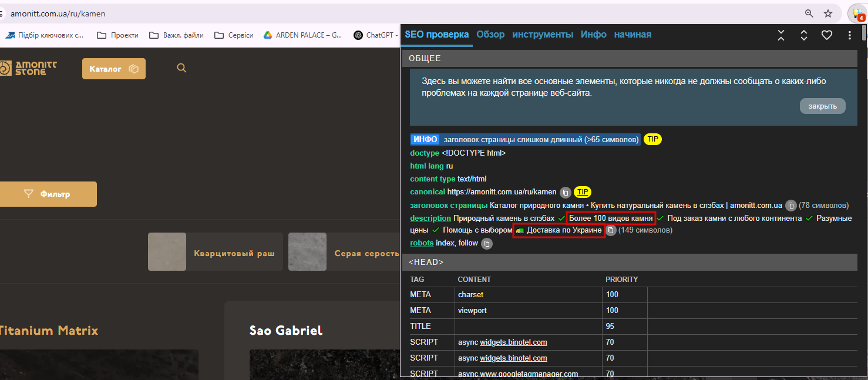Bookmark this page with the star icon
Image resolution: width=868 pixels, height=380 pixels.
point(828,14)
